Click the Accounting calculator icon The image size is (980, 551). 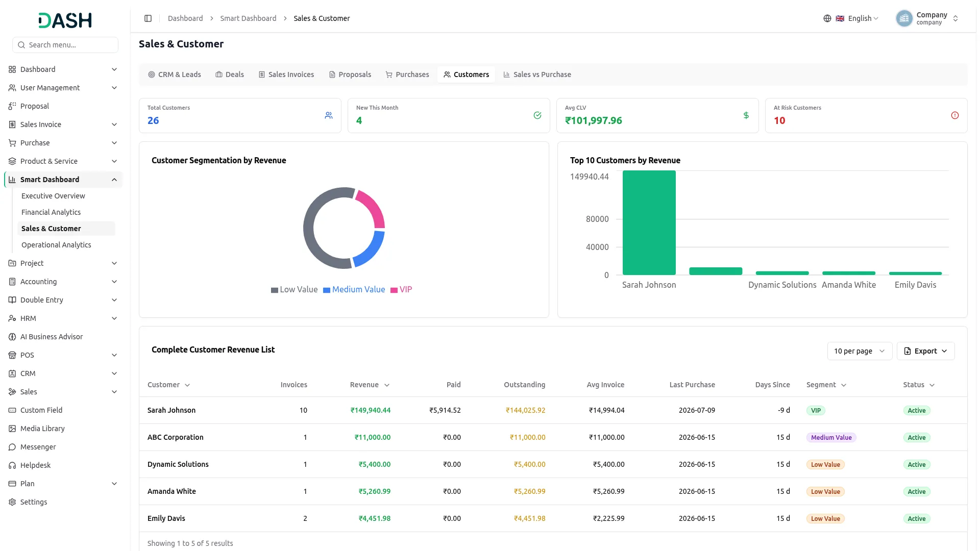pos(12,282)
